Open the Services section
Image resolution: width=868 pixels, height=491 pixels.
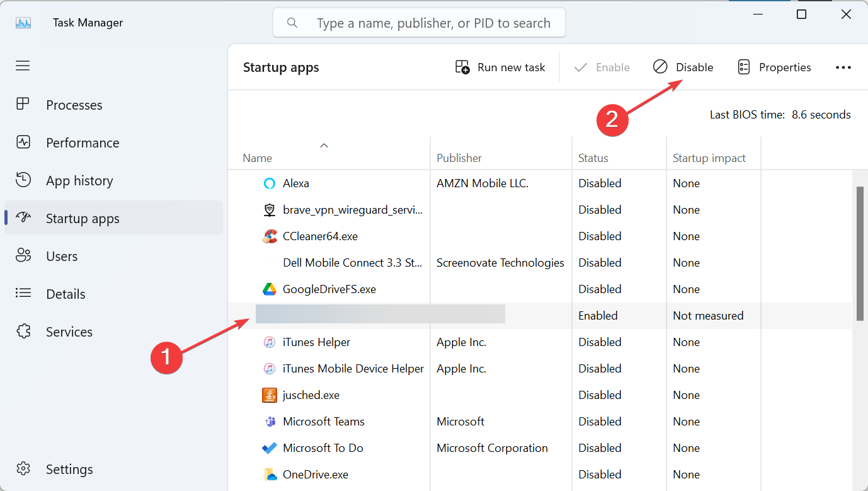pyautogui.click(x=69, y=332)
